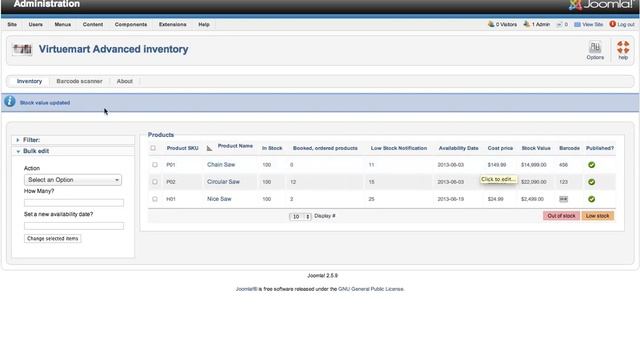The height and width of the screenshot is (360, 640).
Task: Click the Virtuemart inventory component icon
Action: [22, 49]
